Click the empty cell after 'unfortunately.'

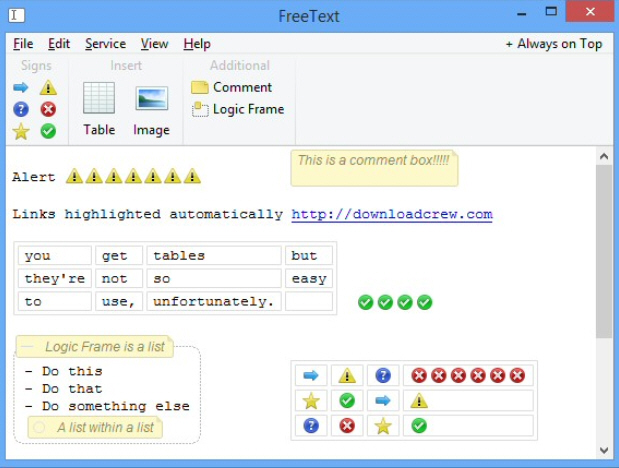pyautogui.click(x=309, y=302)
